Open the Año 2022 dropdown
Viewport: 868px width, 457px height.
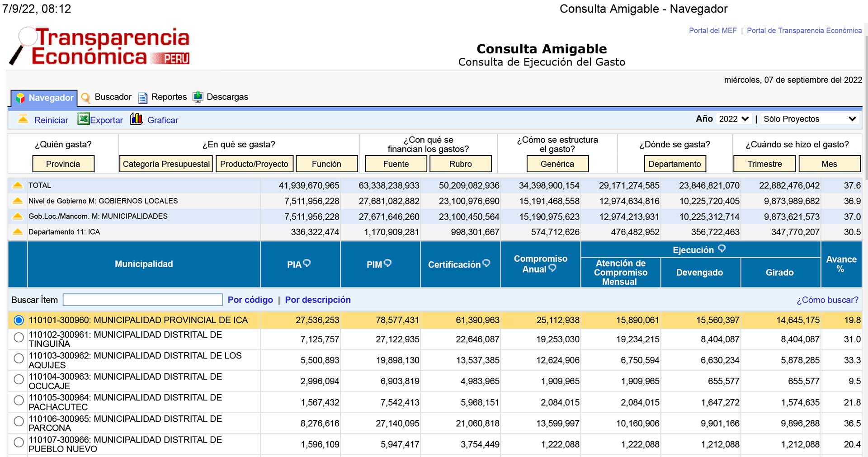pos(734,119)
